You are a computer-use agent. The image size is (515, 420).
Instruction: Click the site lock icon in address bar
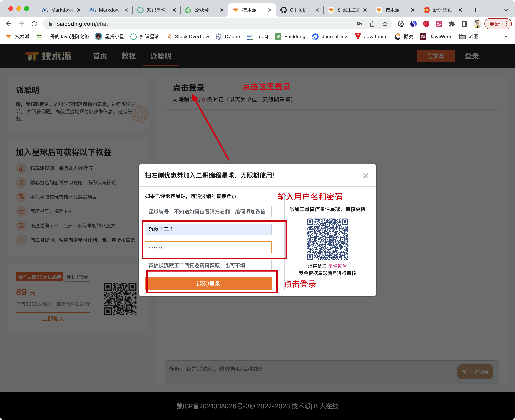(x=50, y=24)
